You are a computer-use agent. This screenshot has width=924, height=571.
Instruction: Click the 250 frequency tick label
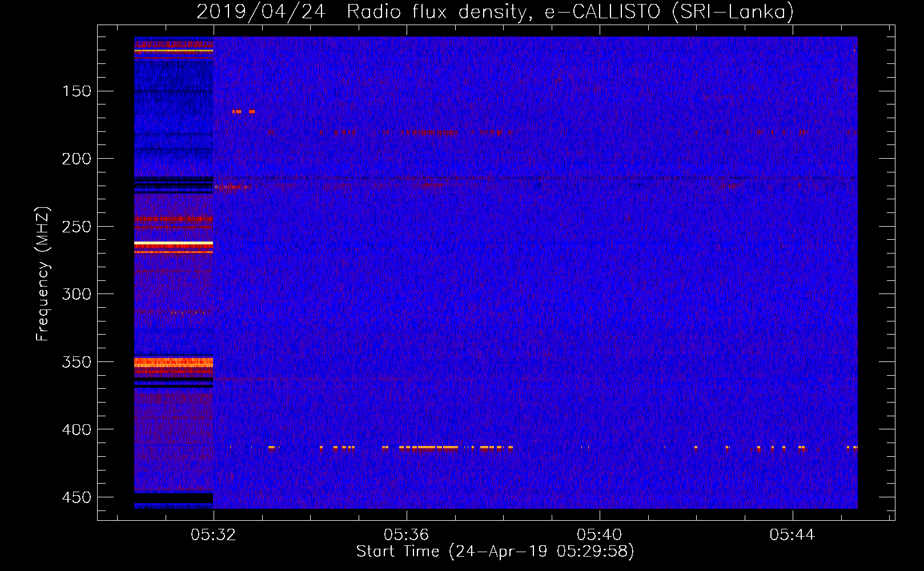pyautogui.click(x=77, y=227)
